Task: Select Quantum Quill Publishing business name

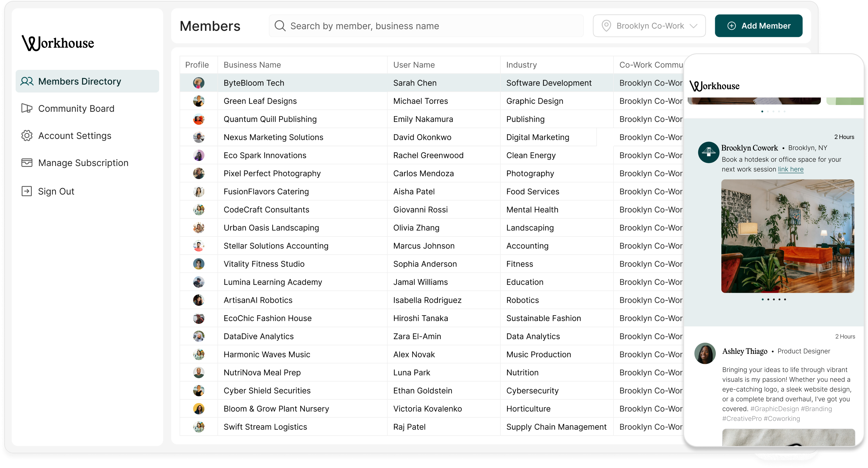Action: [x=270, y=119]
